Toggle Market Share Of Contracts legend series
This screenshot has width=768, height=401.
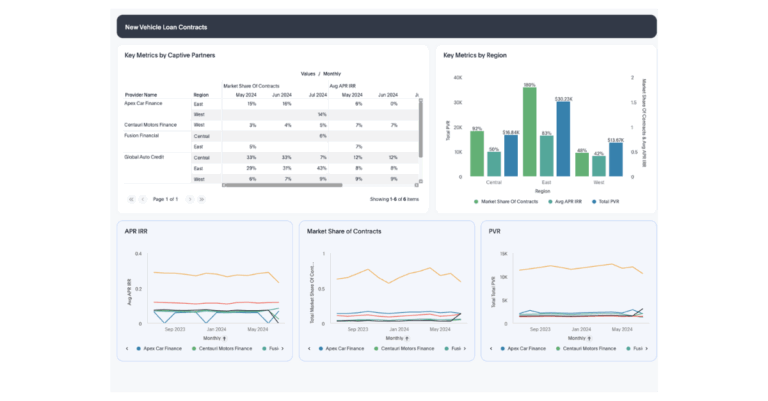[509, 201]
